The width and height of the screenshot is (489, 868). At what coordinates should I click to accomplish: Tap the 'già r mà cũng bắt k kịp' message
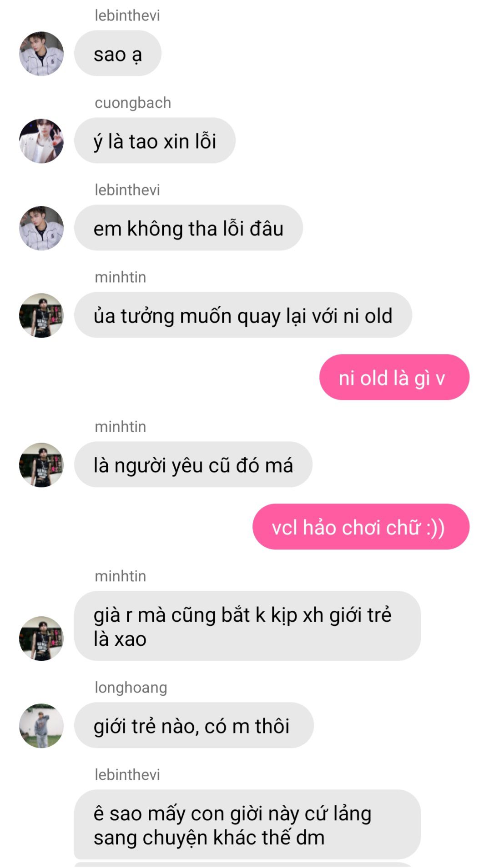(247, 626)
